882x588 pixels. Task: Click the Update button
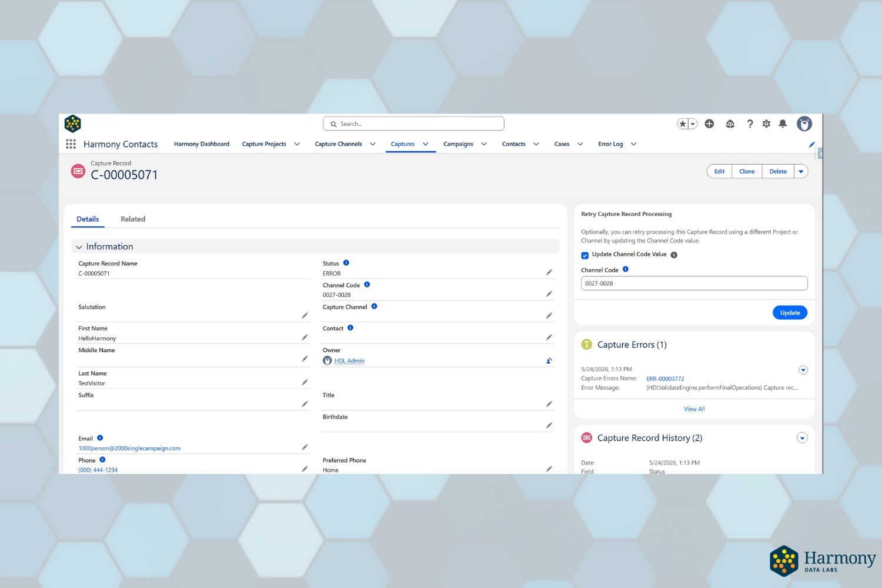point(790,313)
